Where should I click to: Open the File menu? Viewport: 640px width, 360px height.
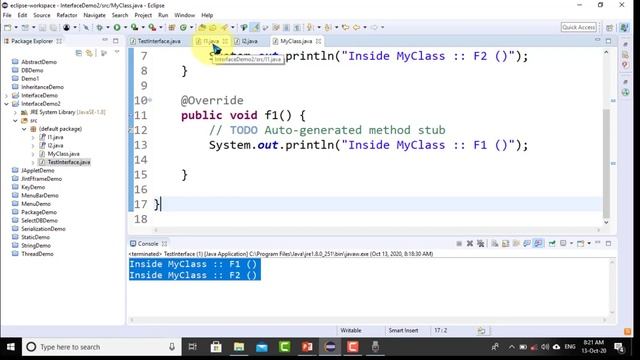7,15
